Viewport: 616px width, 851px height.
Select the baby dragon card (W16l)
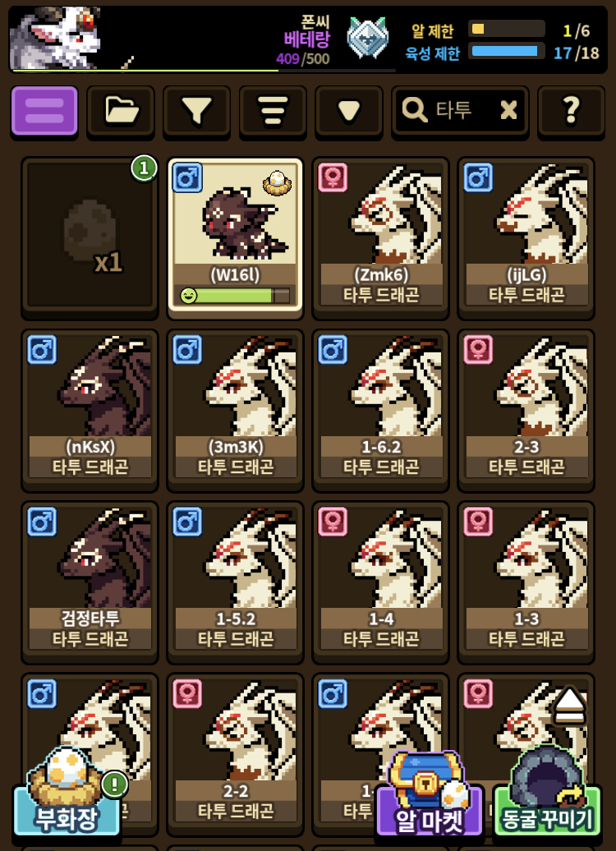(235, 237)
